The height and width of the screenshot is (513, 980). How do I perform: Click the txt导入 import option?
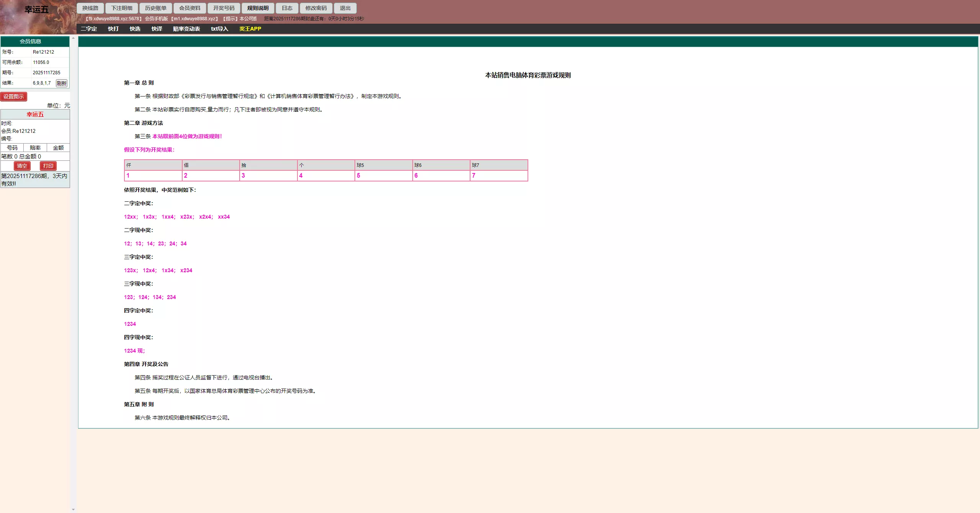219,29
